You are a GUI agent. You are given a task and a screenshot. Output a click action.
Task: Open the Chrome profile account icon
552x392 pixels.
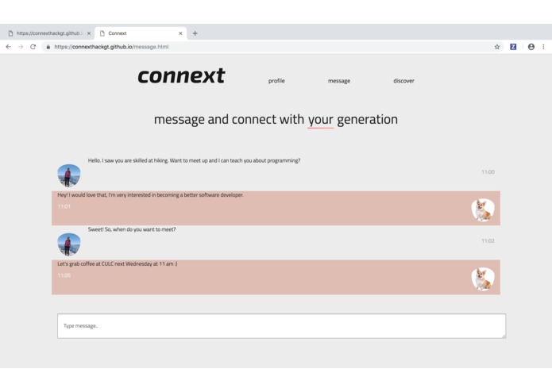531,47
